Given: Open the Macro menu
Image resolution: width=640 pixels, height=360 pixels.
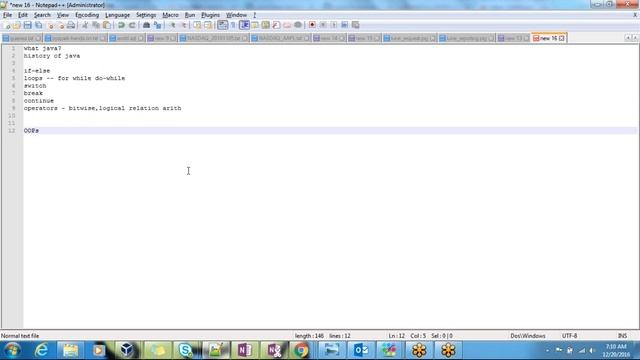Looking at the screenshot, I should [170, 15].
